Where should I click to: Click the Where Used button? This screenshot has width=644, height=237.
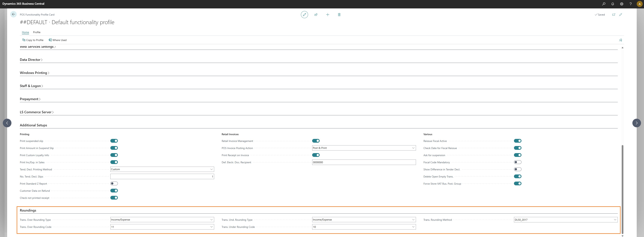(x=58, y=40)
